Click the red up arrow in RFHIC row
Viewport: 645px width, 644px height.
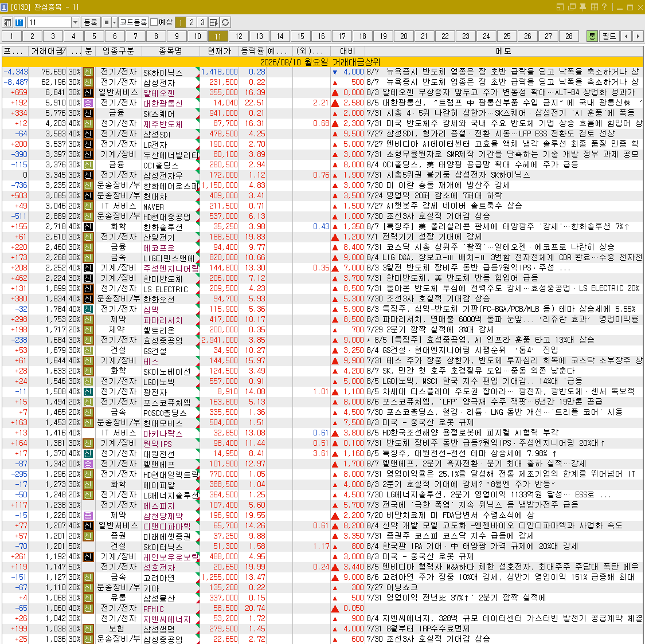pyautogui.click(x=335, y=608)
